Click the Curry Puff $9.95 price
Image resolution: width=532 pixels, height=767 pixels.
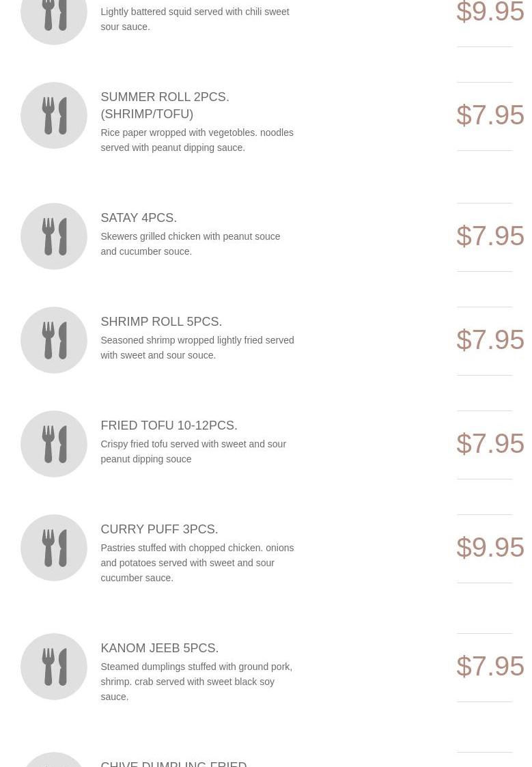point(490,548)
